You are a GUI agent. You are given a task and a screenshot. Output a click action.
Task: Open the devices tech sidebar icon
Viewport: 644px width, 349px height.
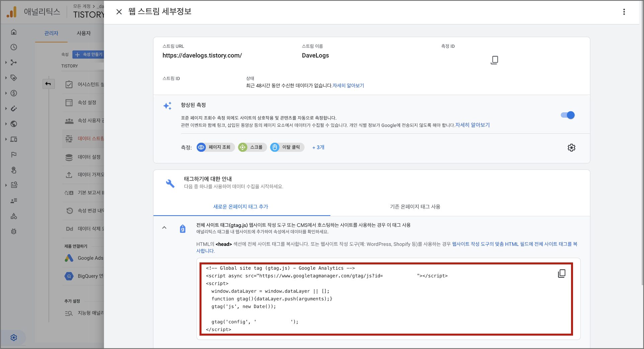(x=14, y=139)
